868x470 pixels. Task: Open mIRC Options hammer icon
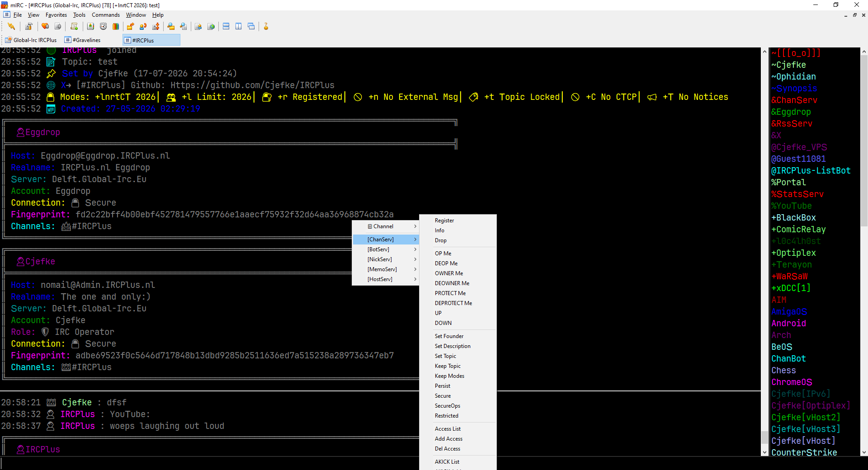coord(28,26)
